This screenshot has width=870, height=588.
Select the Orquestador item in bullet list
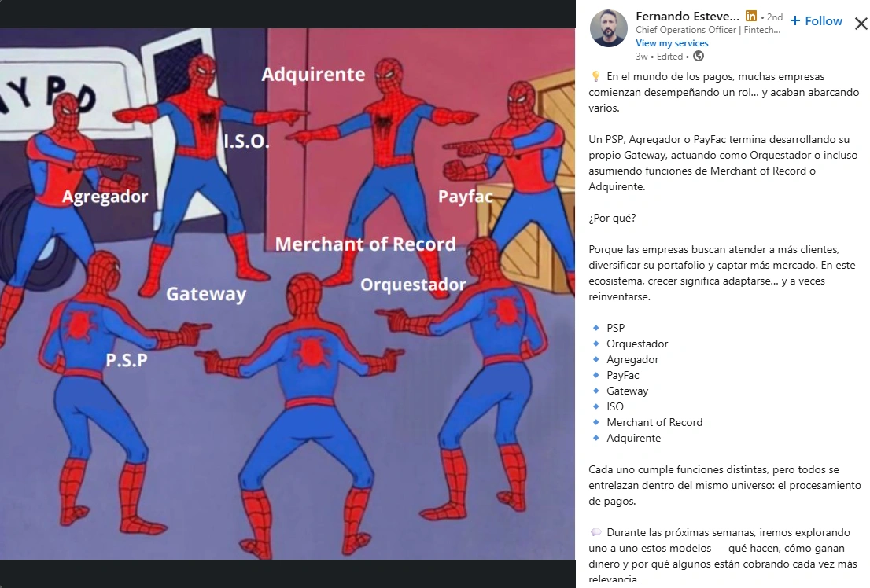click(x=637, y=344)
